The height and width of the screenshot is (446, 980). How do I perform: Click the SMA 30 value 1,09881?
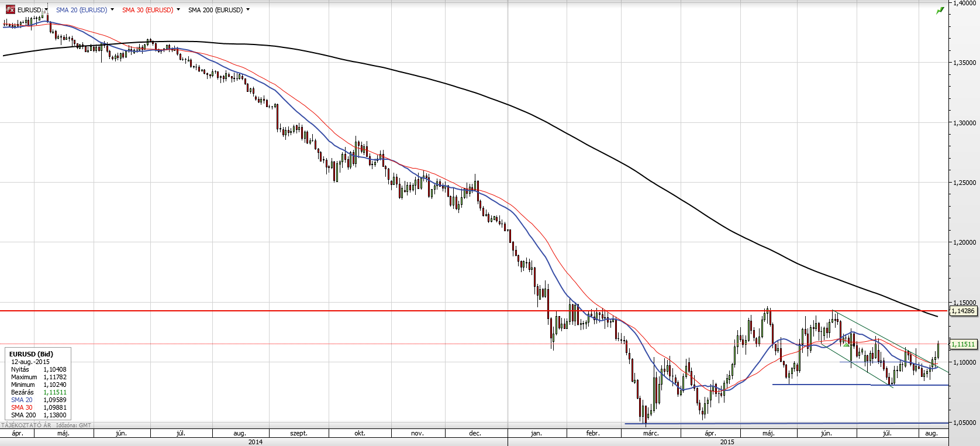[x=55, y=407]
